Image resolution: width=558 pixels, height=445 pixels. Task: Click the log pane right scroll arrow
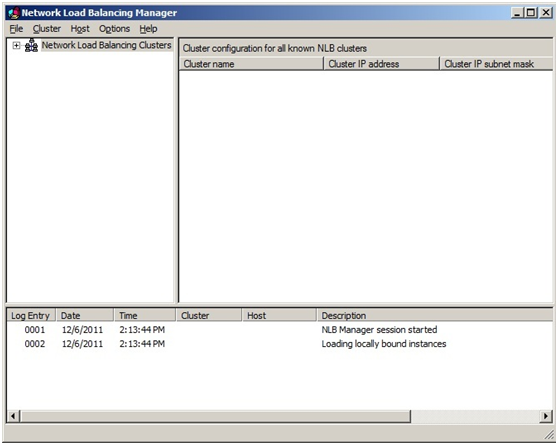point(546,416)
